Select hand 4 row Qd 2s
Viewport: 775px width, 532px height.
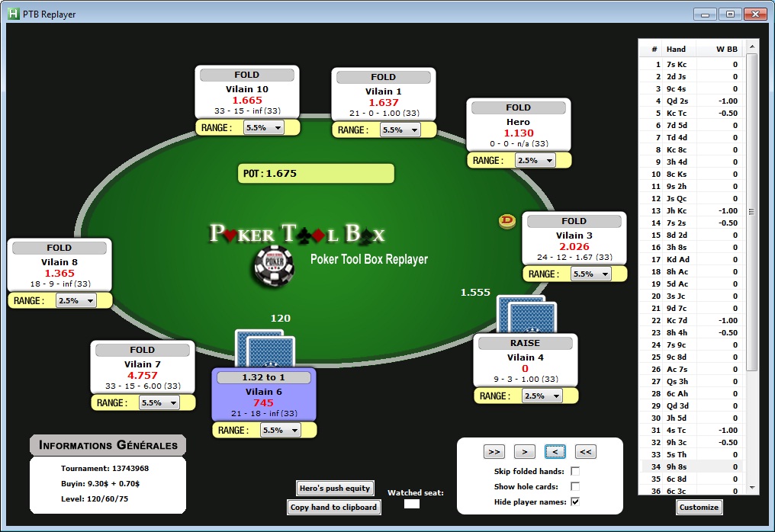point(692,101)
